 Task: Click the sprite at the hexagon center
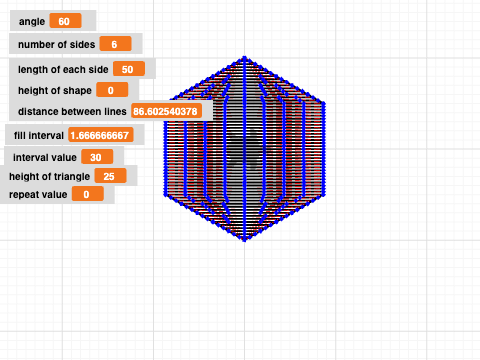245,149
